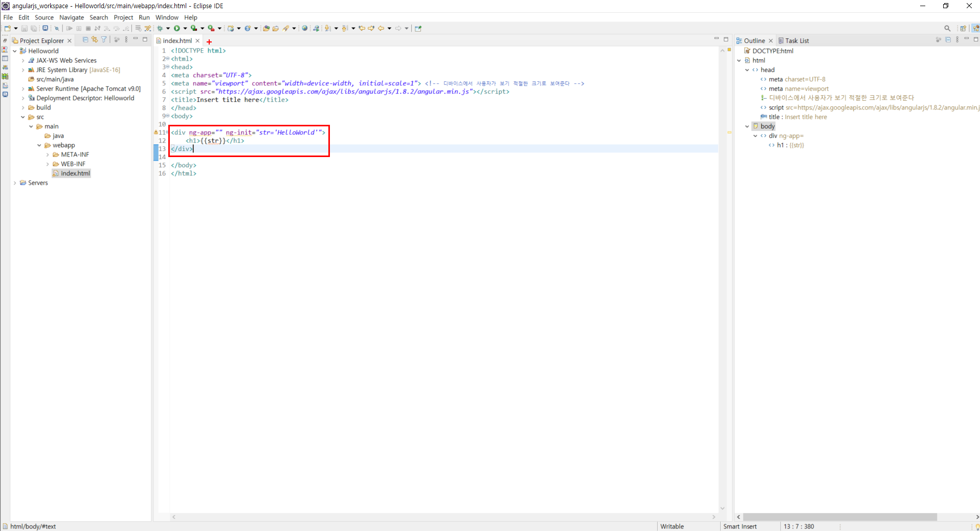Close the Project Explorer tab

tap(70, 41)
